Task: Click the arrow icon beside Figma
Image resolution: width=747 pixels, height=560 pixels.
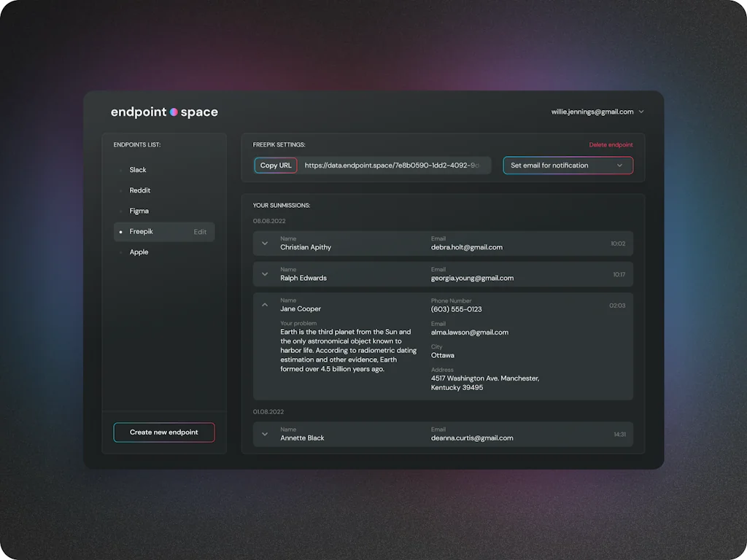Action: tap(121, 211)
